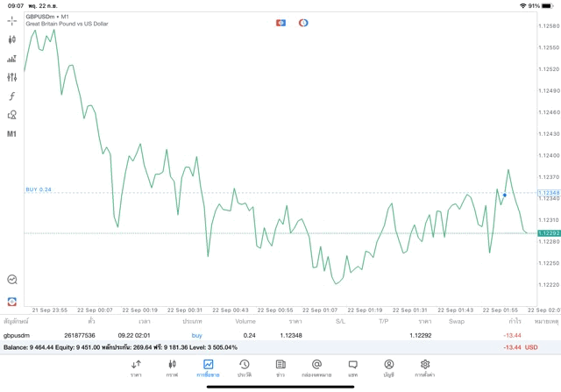Screen dimensions: 561x392
Task: Click the chart zoom magnifier icon
Action: pyautogui.click(x=12, y=279)
